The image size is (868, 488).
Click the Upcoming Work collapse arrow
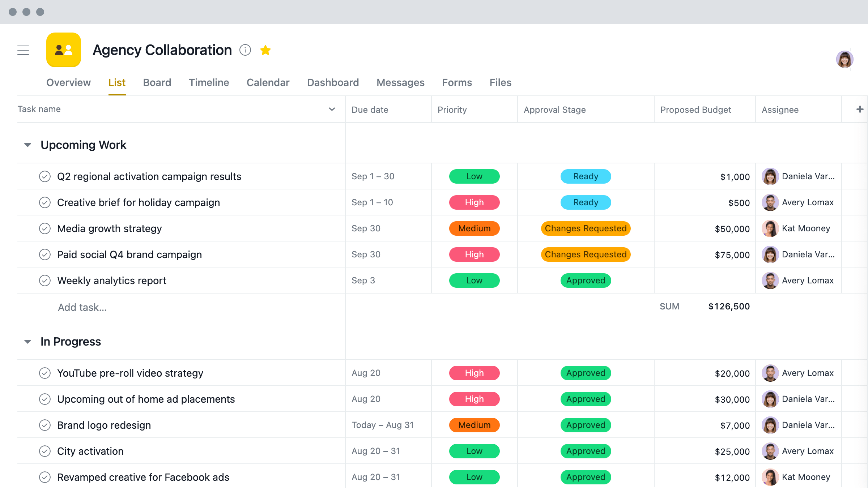tap(27, 145)
